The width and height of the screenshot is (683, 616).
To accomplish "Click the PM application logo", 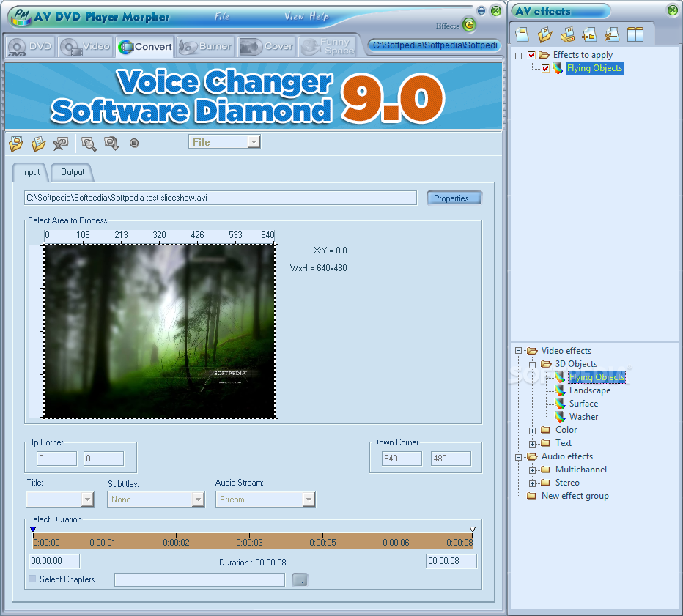I will coord(21,17).
